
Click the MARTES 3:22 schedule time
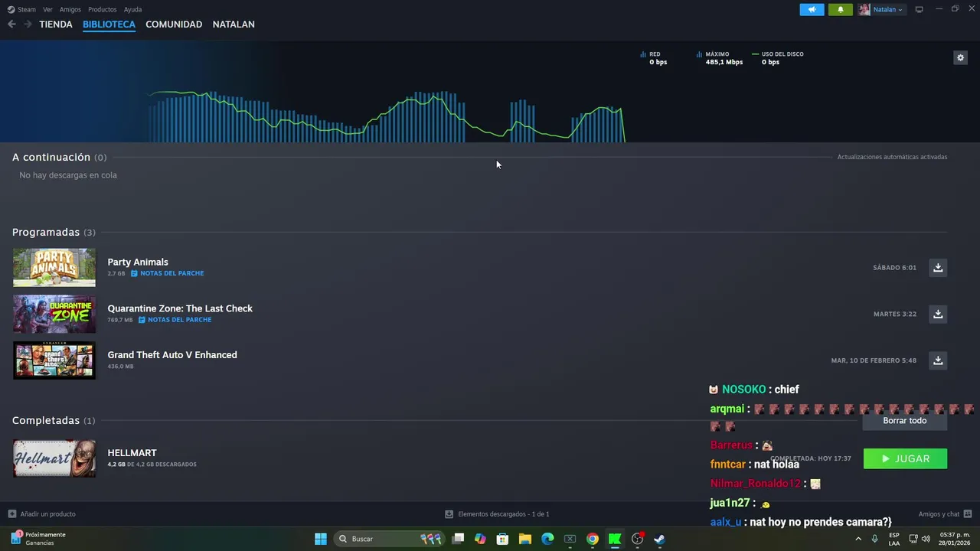895,314
